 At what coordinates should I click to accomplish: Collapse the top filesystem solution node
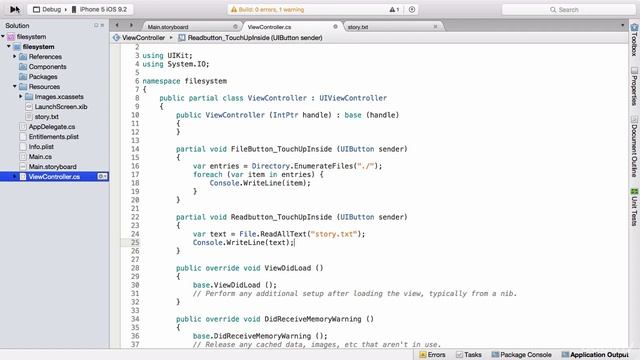[3, 36]
